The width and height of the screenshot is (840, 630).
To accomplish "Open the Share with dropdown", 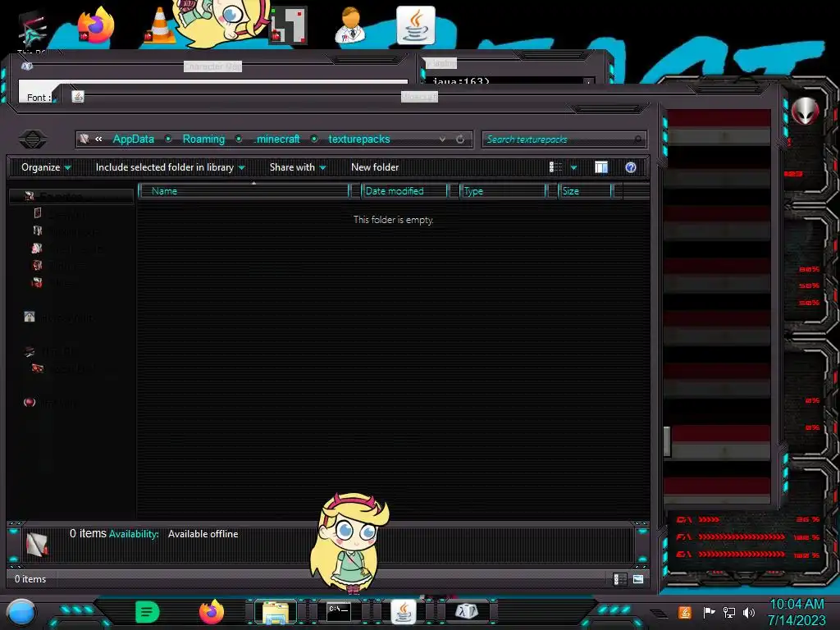I will (x=298, y=167).
